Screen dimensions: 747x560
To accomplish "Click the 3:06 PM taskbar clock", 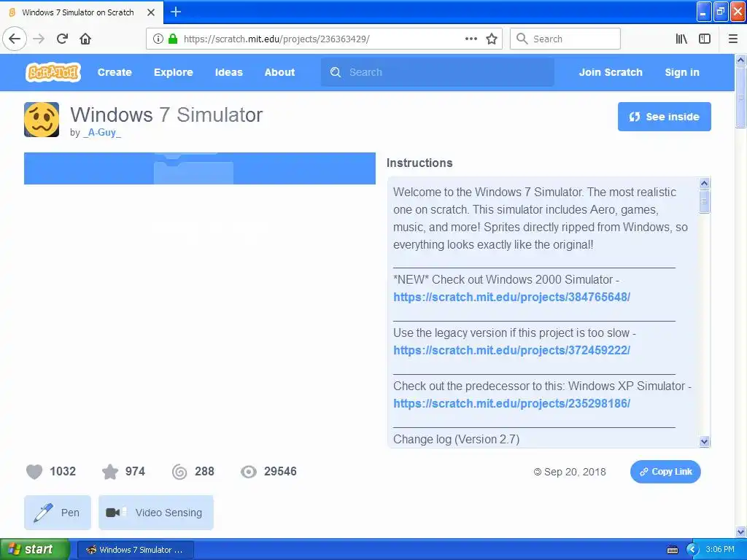I will tap(720, 550).
